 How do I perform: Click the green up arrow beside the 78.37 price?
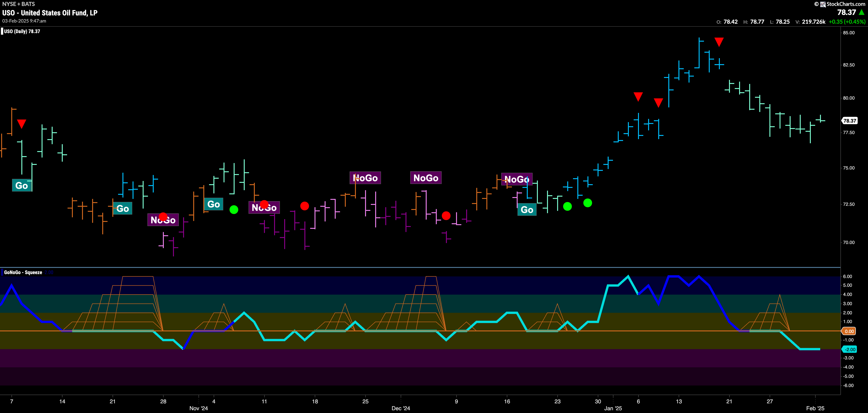862,12
